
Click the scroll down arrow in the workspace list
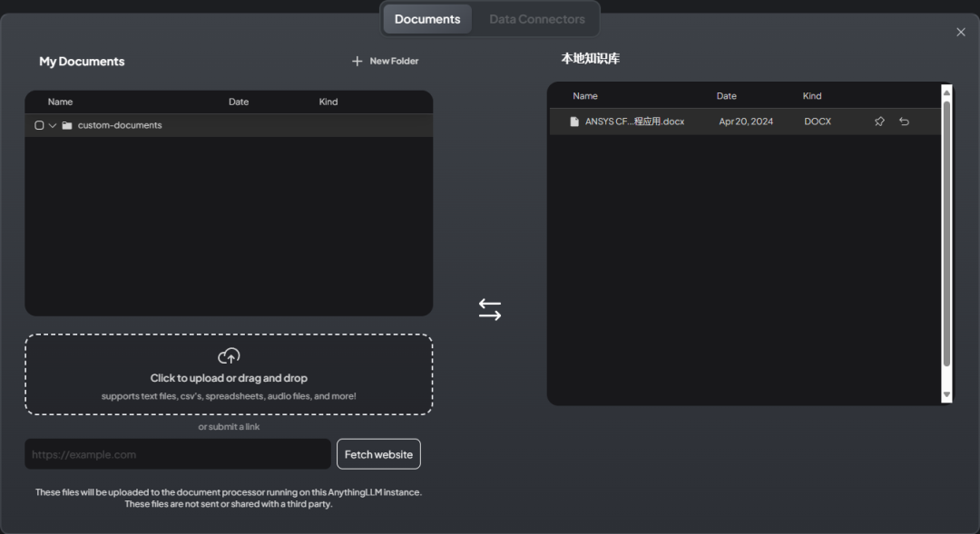tap(946, 394)
